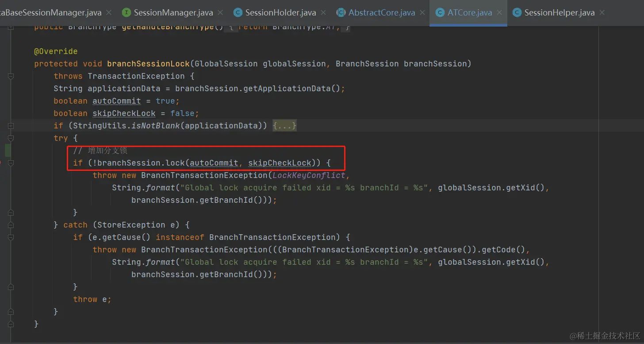Close the DataBaseSessionManager.java tab
Viewport: 644px width, 344px height.
pyautogui.click(x=109, y=13)
